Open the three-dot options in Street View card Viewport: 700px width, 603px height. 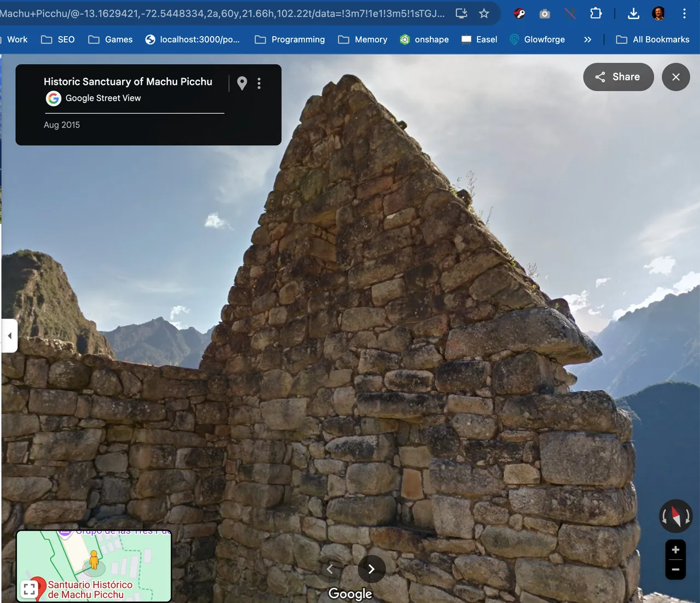259,83
